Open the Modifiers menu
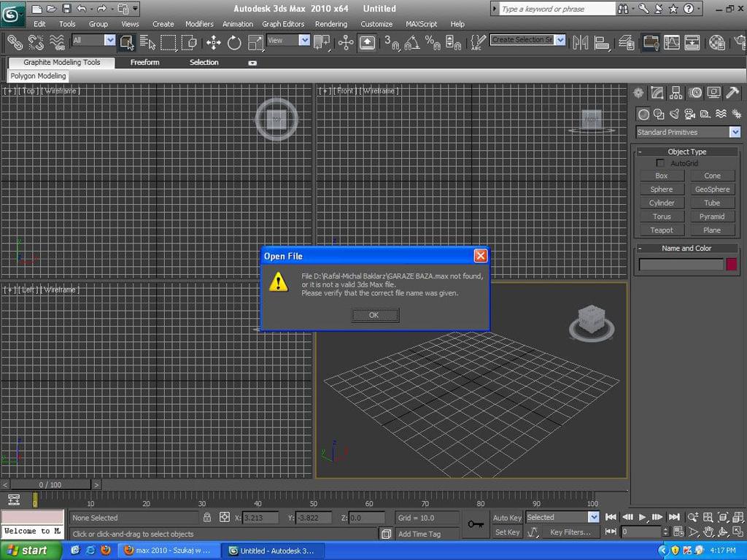Image resolution: width=747 pixels, height=560 pixels. pyautogui.click(x=199, y=24)
